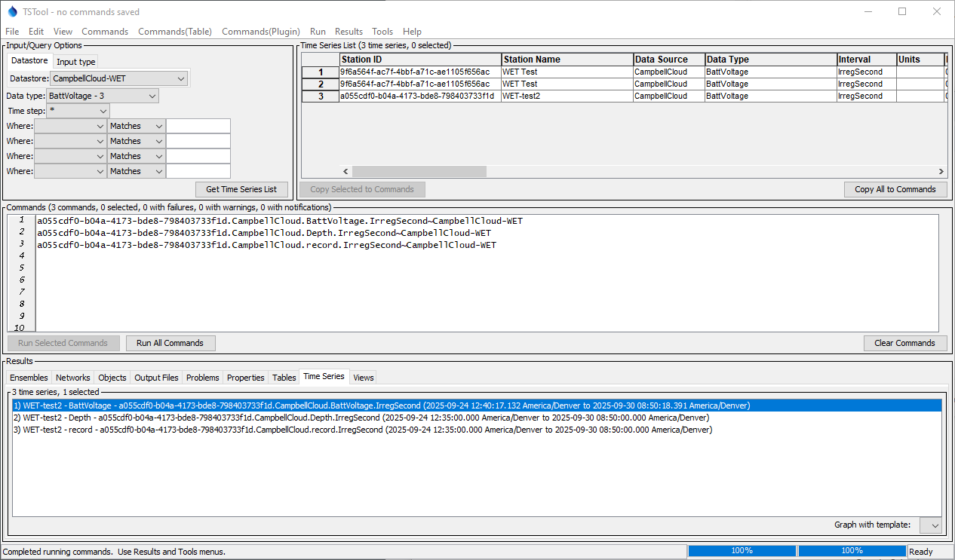Select the Problems results tab

point(202,378)
